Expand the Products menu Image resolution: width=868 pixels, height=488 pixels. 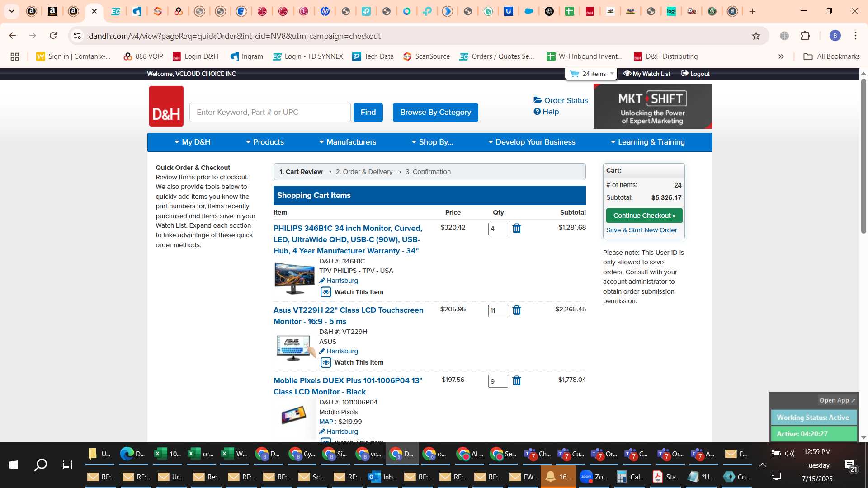point(264,142)
